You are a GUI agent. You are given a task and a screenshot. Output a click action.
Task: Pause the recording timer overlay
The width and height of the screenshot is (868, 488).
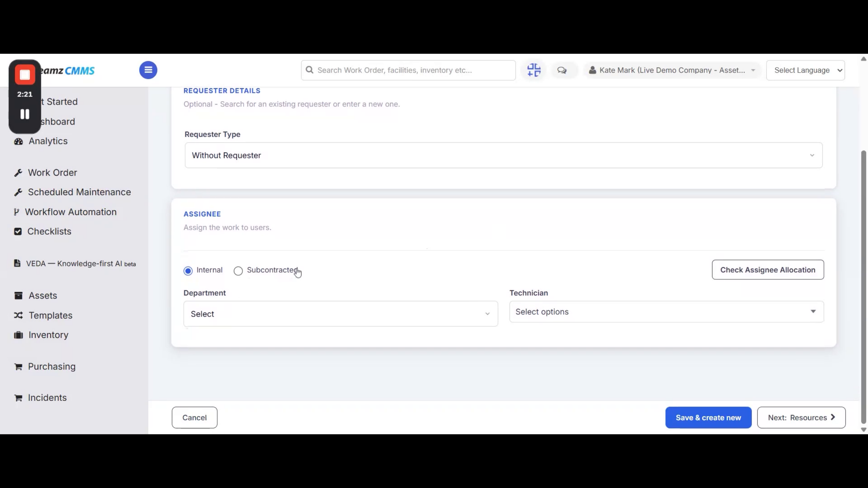25,114
